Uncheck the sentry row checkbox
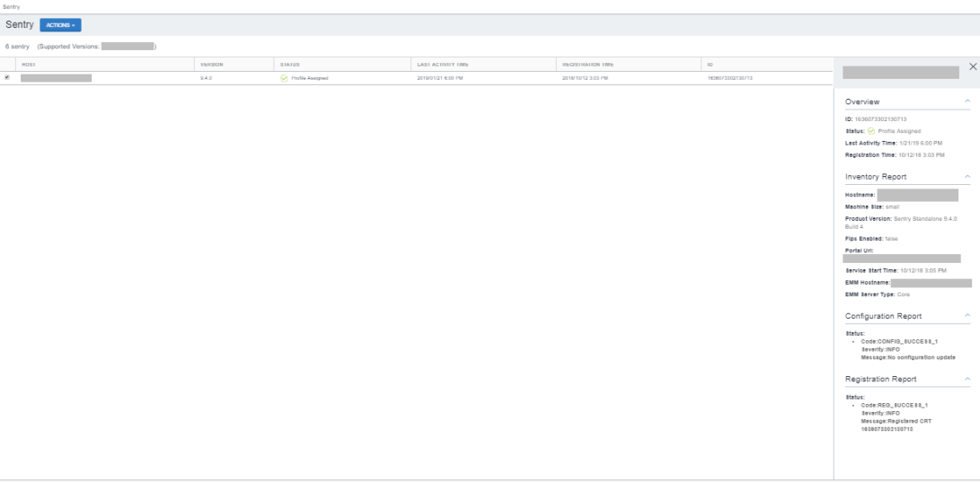The image size is (980, 482). click(7, 78)
